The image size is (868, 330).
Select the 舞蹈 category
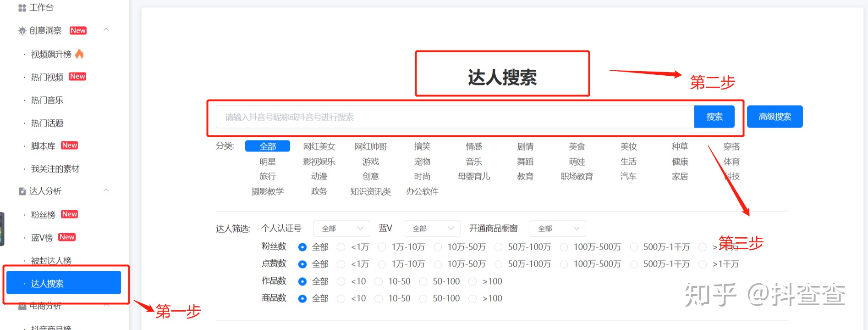point(525,162)
